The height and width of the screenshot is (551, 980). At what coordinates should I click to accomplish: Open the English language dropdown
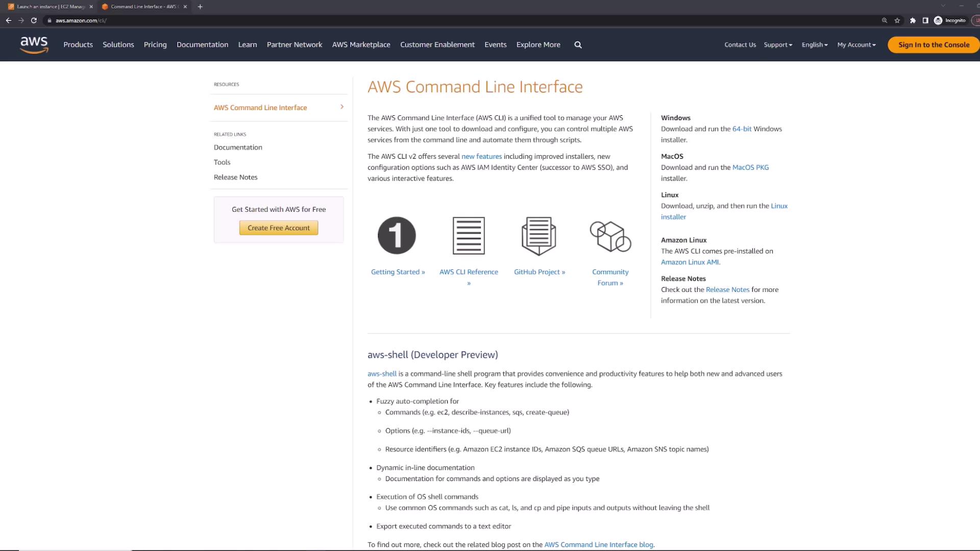point(815,45)
